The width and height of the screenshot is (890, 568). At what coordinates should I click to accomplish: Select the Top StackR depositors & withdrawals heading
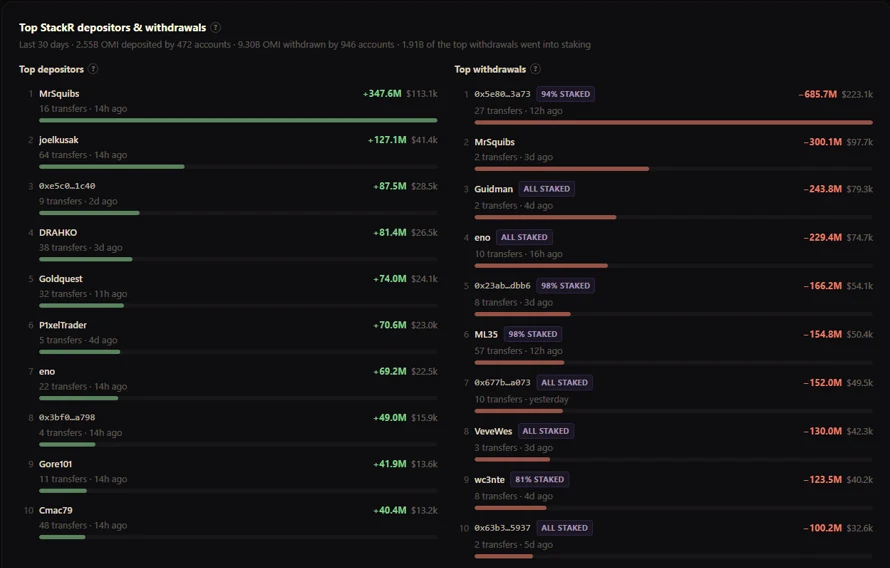[x=112, y=27]
